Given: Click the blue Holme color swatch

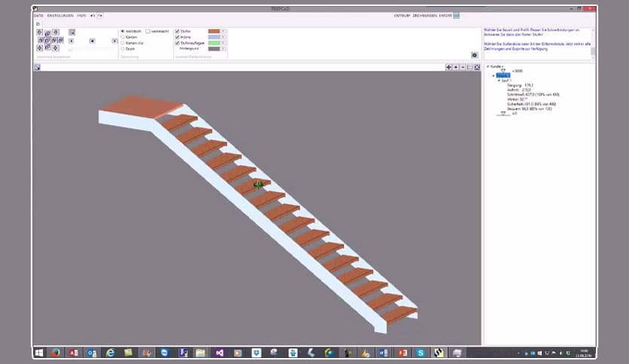Looking at the screenshot, I should click(214, 37).
